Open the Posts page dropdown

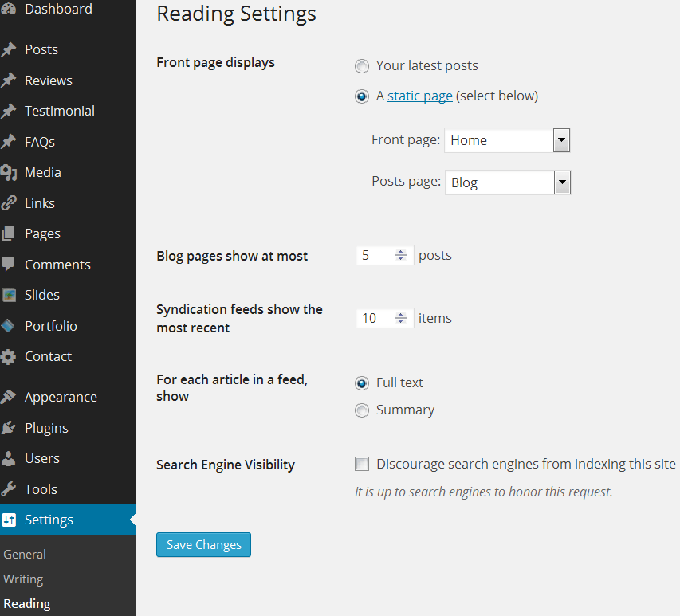561,183
